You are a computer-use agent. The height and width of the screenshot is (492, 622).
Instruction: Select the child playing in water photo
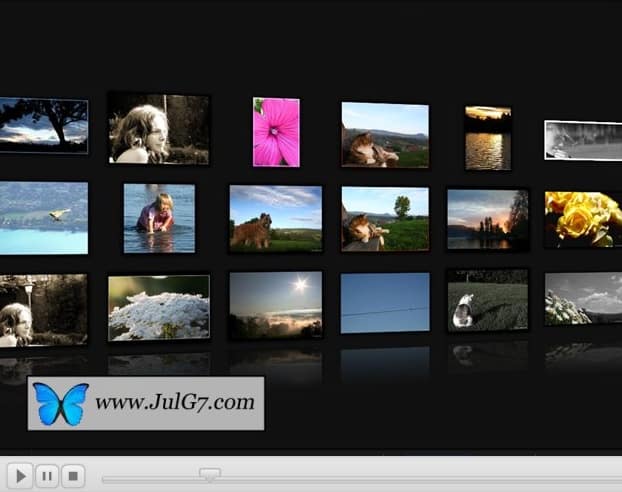tap(159, 218)
